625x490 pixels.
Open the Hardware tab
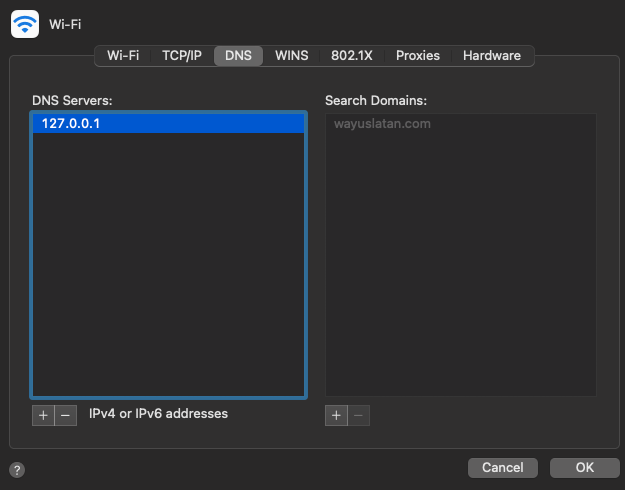(x=492, y=55)
